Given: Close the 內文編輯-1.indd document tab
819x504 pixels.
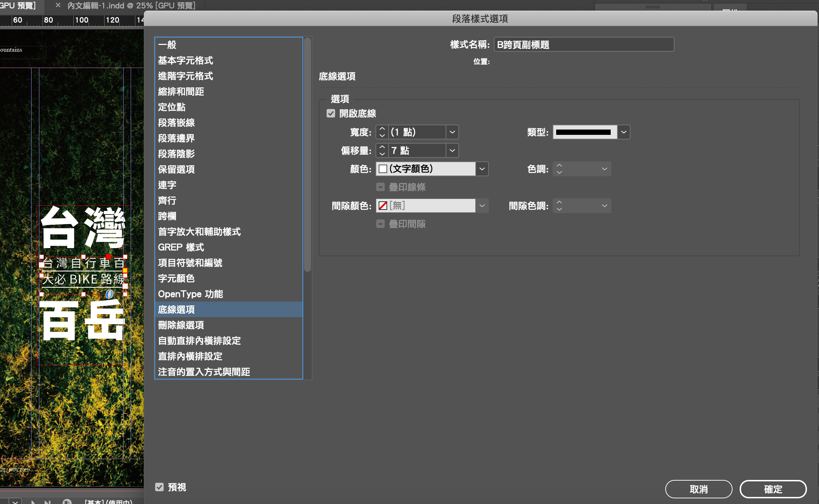Looking at the screenshot, I should pos(58,5).
